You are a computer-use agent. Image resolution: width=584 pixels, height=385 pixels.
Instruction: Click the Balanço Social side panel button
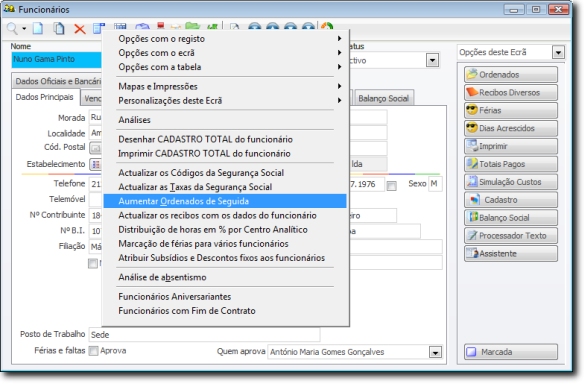point(511,217)
